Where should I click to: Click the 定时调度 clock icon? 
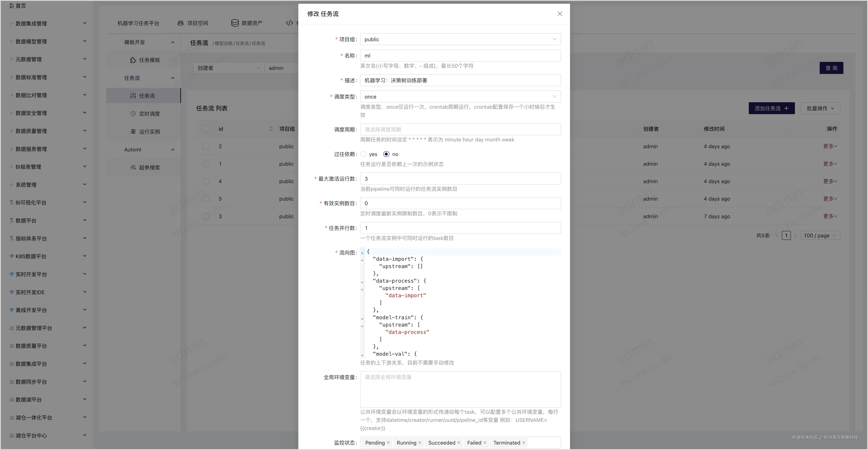click(x=133, y=113)
